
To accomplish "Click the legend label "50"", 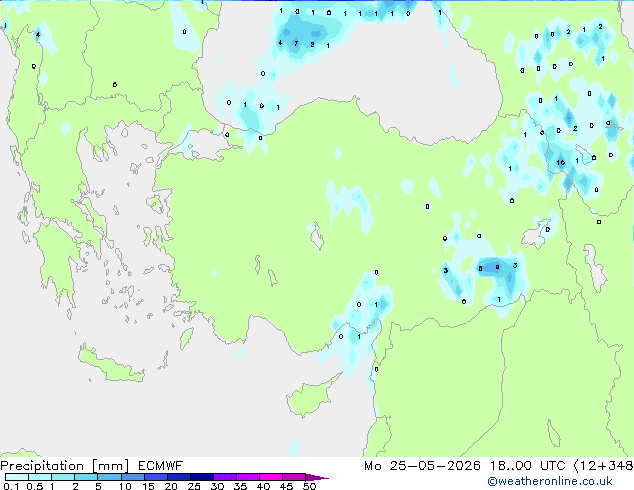I will 309,486.
